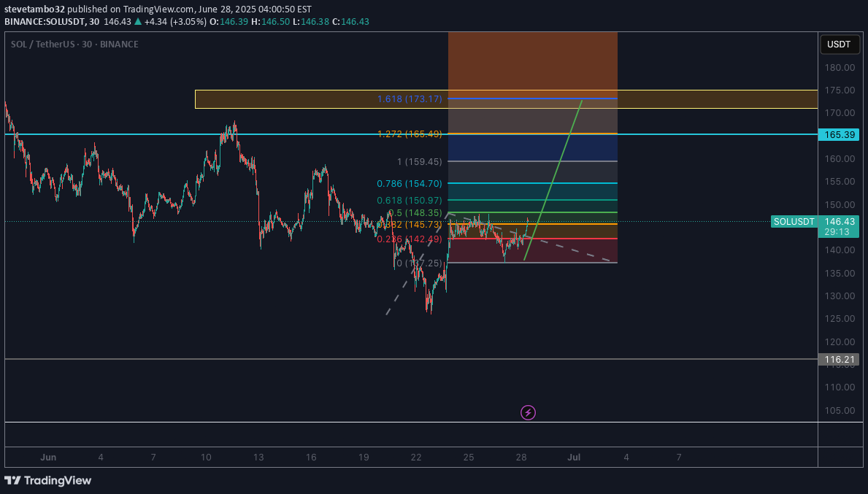Viewport: 868px width, 494px height.
Task: Click the 0.618 (150.97) Fibonacci label
Action: (x=410, y=200)
